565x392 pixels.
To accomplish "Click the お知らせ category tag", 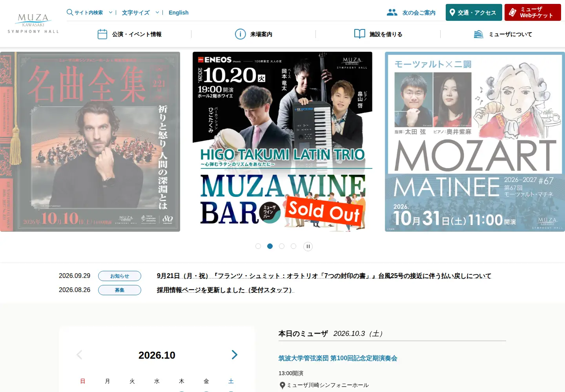I will 120,276.
